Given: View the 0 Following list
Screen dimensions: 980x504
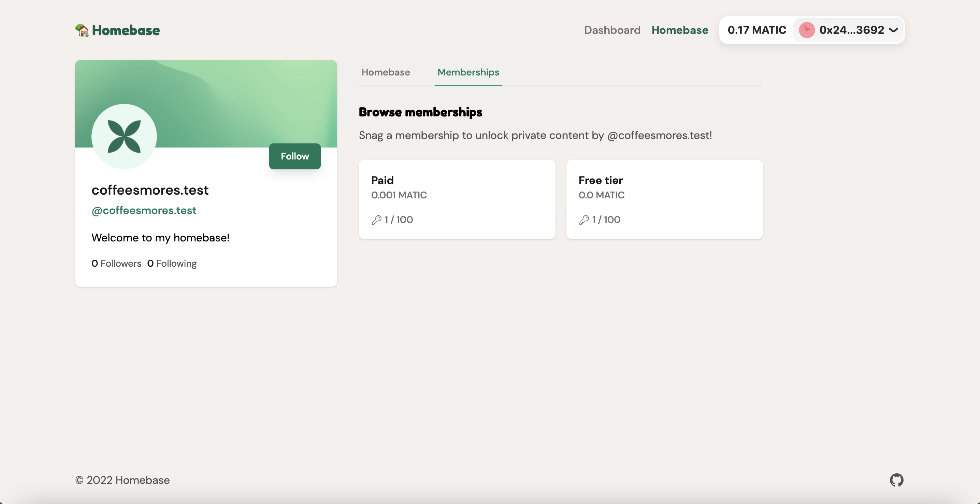Looking at the screenshot, I should (172, 263).
